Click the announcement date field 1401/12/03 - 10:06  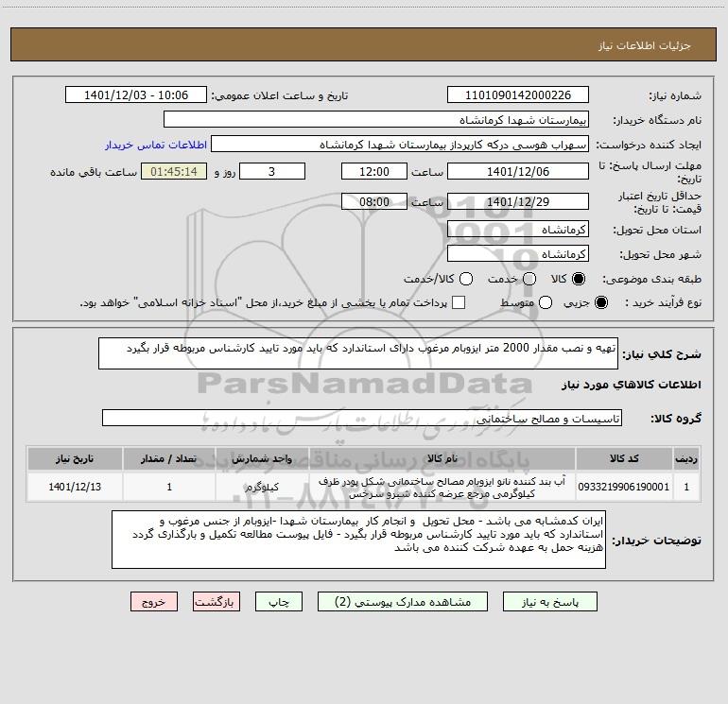point(136,94)
